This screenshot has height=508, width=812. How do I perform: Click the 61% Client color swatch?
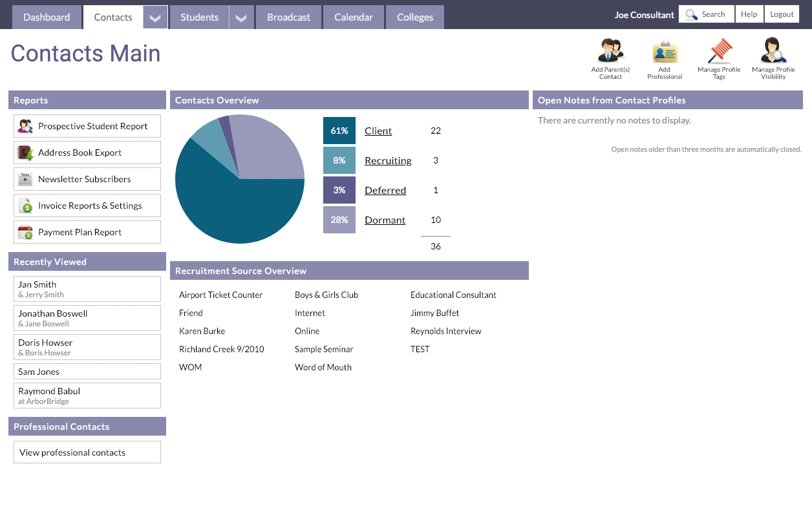point(339,131)
